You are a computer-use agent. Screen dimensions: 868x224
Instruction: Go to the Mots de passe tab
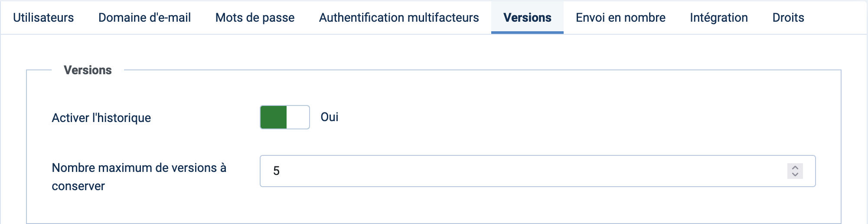[255, 17]
